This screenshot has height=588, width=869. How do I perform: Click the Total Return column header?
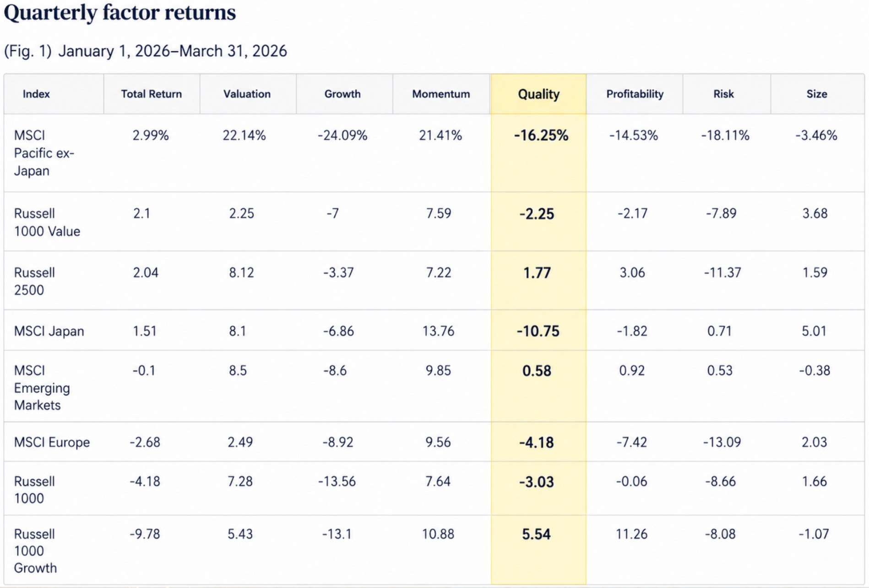(152, 94)
